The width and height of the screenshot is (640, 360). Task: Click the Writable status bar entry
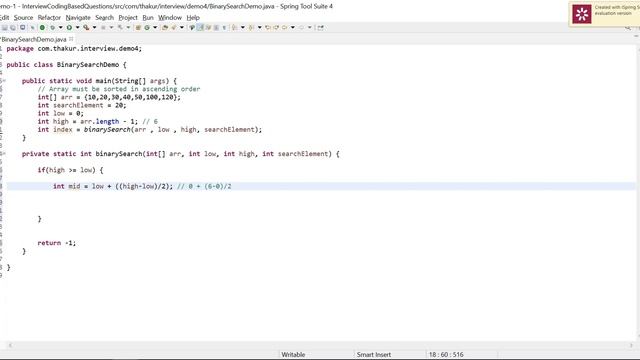pyautogui.click(x=293, y=355)
